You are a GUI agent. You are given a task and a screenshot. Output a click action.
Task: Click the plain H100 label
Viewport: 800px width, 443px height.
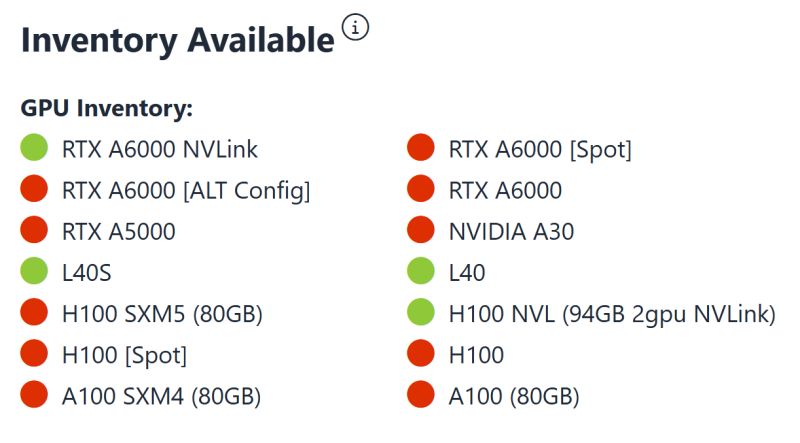click(476, 354)
